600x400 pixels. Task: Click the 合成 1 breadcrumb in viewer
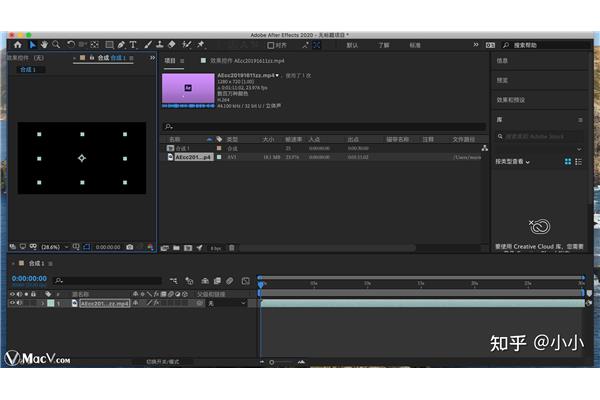click(x=28, y=69)
